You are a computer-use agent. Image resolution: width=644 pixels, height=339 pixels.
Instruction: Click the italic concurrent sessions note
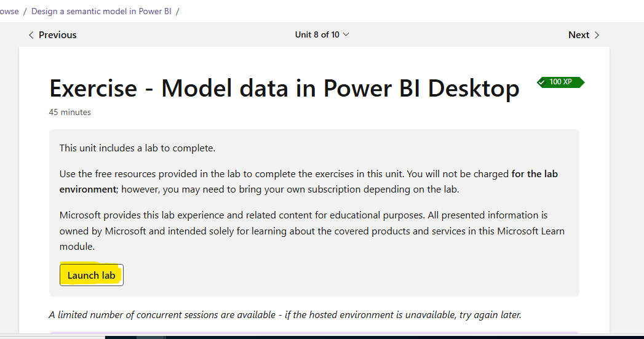tap(285, 315)
